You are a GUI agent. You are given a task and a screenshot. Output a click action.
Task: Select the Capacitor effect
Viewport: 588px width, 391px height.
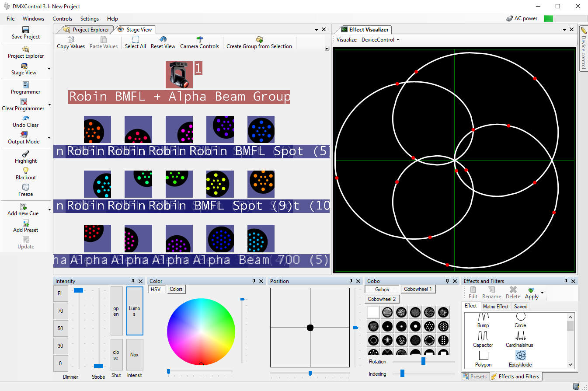tap(484, 339)
